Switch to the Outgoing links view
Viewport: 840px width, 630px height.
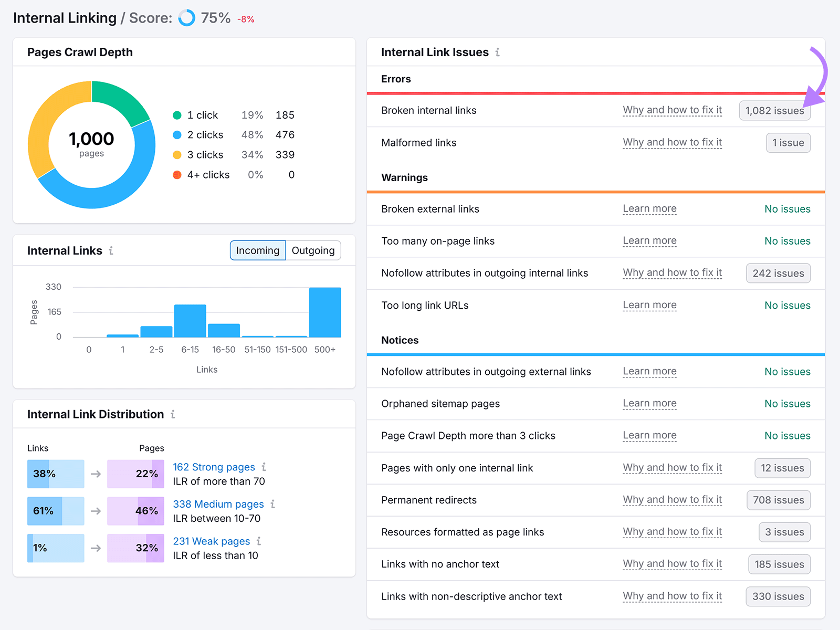point(313,250)
